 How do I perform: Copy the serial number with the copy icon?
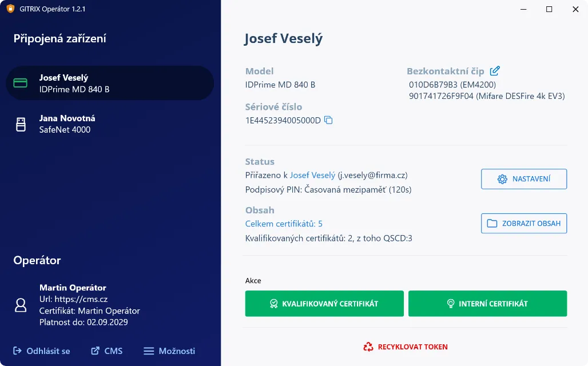click(x=328, y=120)
